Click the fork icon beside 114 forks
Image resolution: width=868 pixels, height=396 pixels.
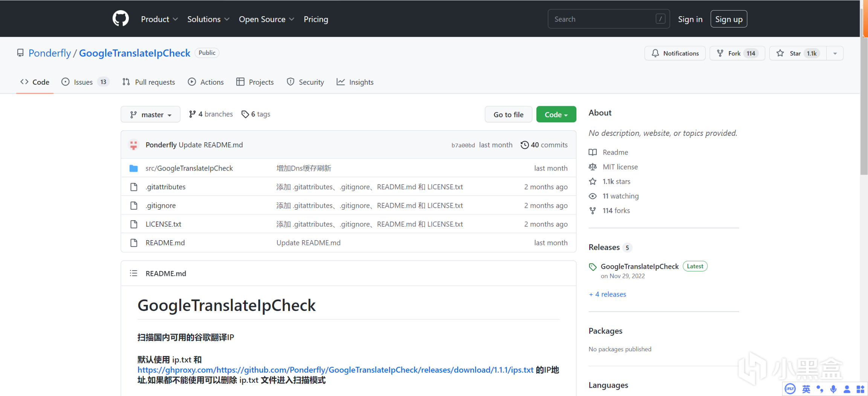point(593,211)
